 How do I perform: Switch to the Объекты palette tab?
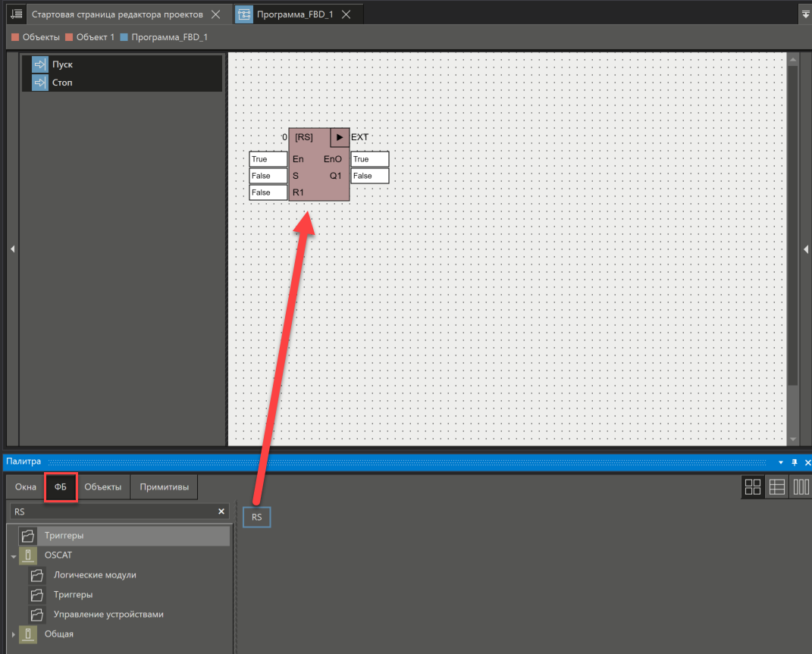click(102, 487)
